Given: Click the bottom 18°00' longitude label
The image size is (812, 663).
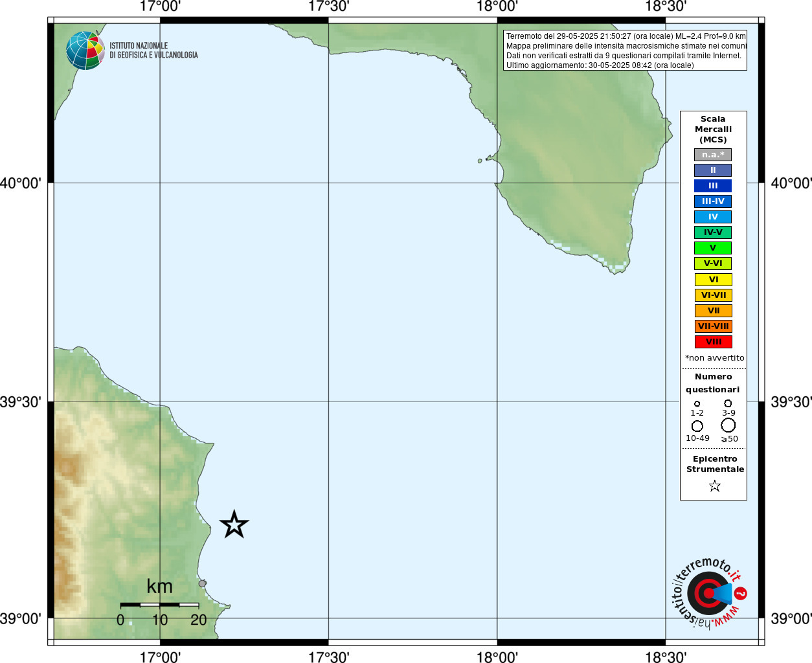Looking at the screenshot, I should pyautogui.click(x=497, y=657).
